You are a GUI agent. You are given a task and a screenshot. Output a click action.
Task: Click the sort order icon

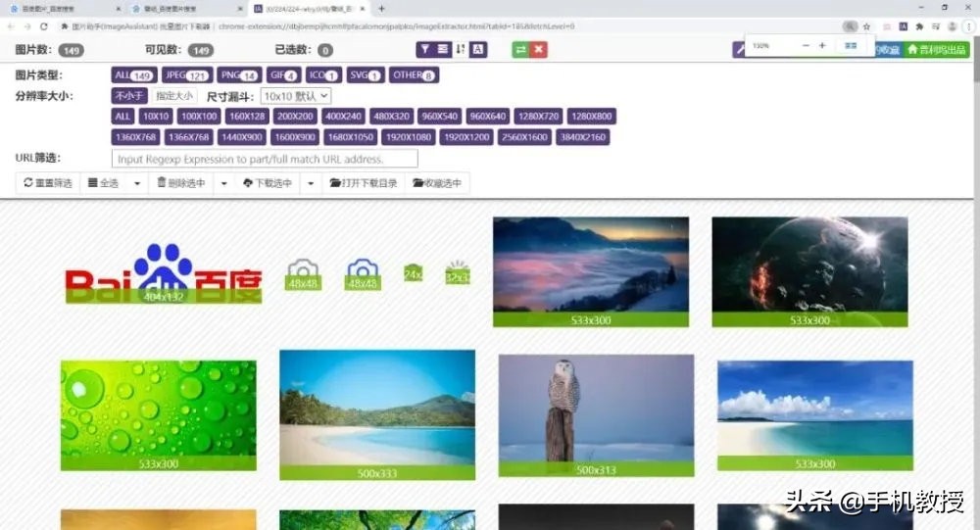click(461, 49)
